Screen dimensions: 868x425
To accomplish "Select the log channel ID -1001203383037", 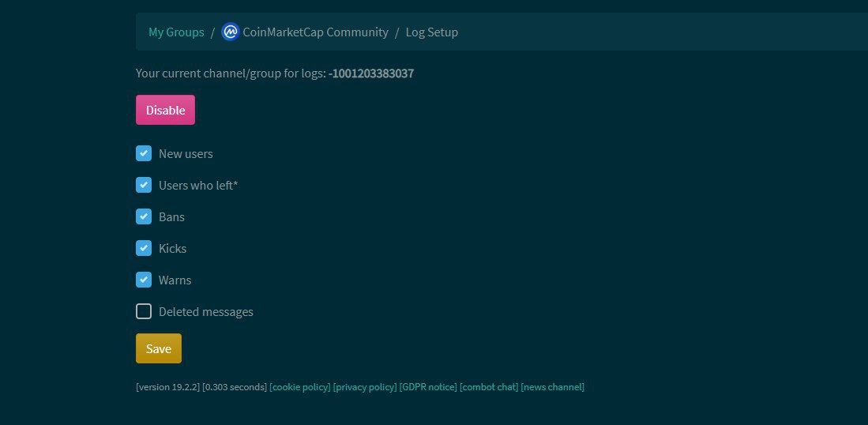I will tap(371, 73).
